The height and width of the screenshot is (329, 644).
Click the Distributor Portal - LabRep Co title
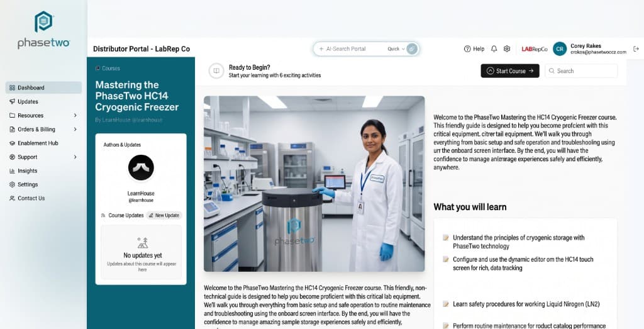coord(142,49)
